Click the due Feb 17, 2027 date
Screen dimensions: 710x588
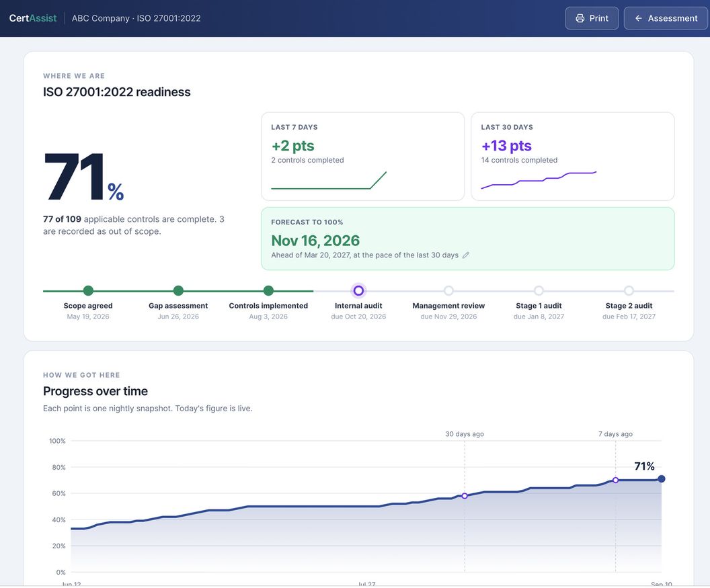pyautogui.click(x=629, y=317)
